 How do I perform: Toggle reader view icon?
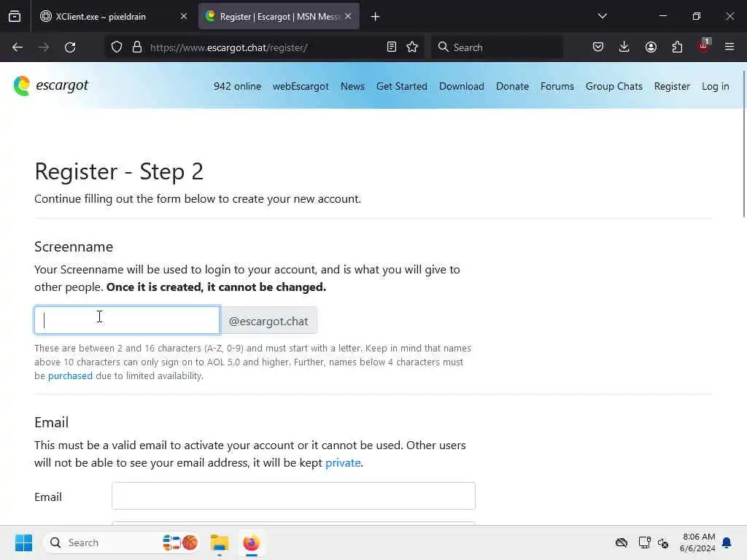(x=392, y=47)
